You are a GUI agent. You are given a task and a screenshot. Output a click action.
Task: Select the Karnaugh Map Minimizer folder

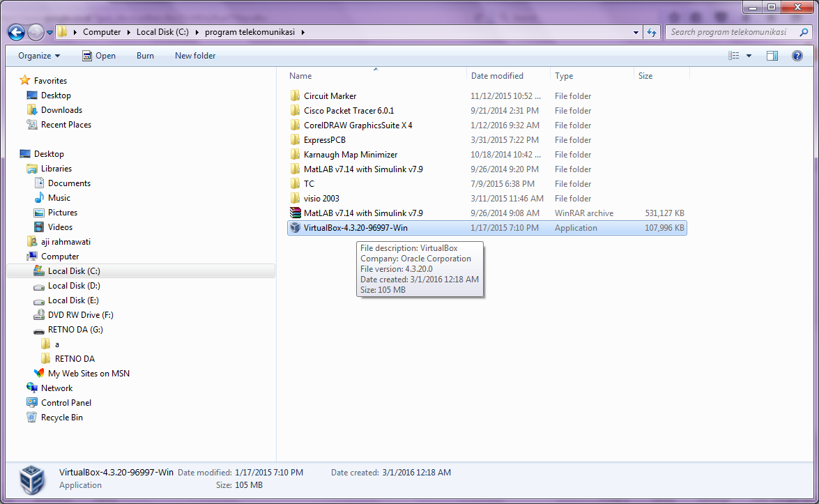coord(351,155)
